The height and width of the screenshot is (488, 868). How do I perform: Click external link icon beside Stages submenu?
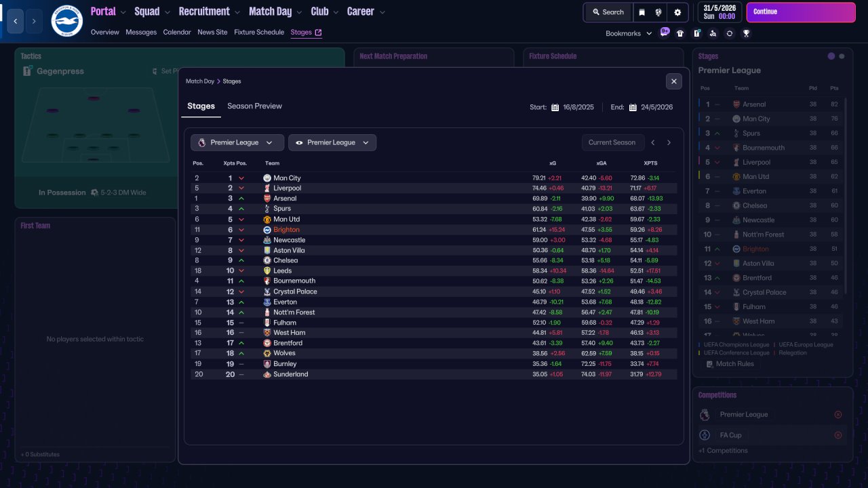(319, 33)
